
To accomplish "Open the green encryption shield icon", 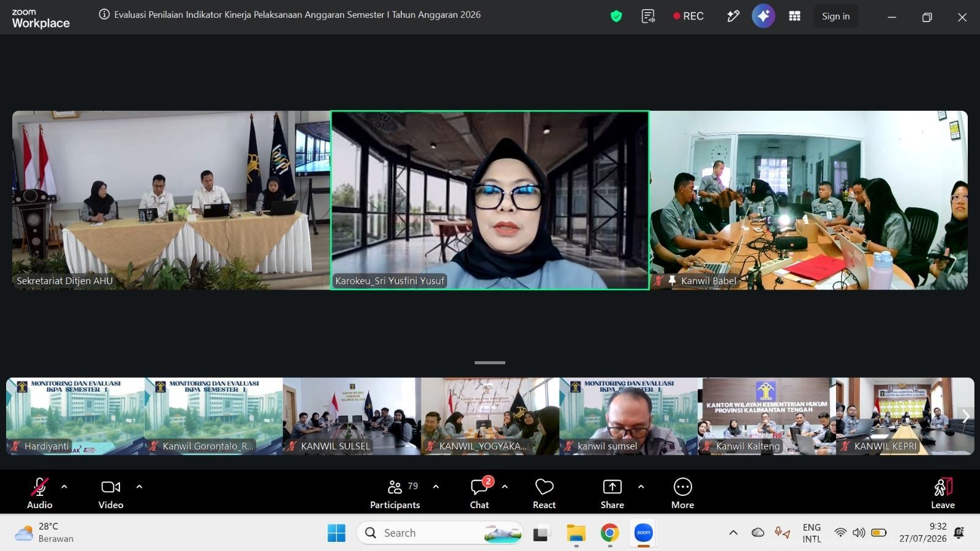I will (x=616, y=17).
